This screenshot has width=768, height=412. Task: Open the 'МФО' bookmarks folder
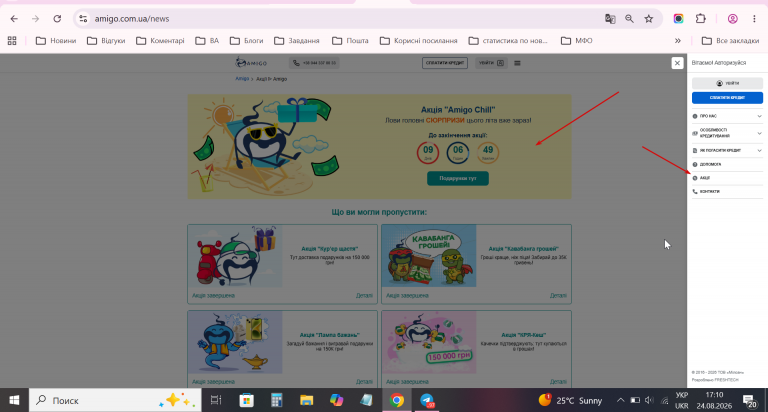click(x=576, y=41)
